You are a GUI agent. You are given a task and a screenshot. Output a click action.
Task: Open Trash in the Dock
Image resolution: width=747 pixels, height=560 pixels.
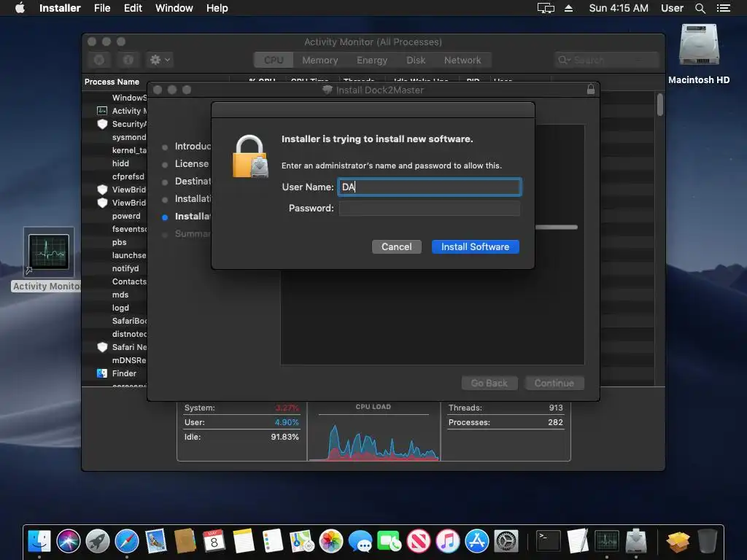[708, 542]
